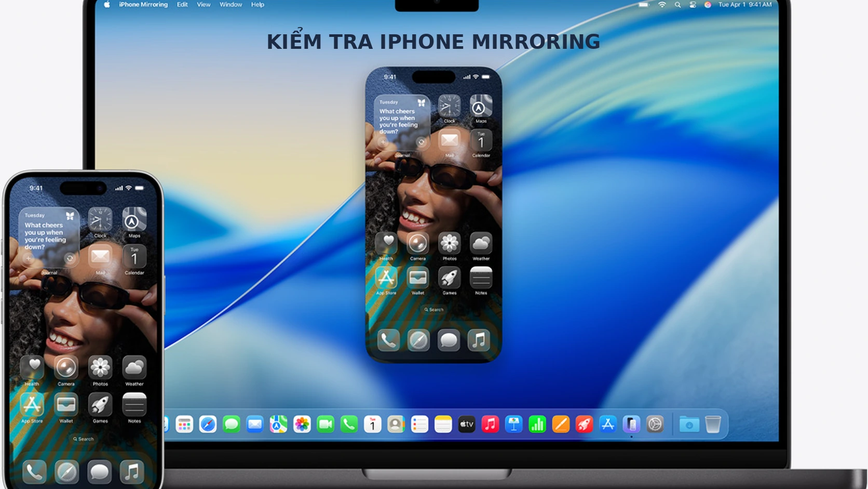The width and height of the screenshot is (868, 489).
Task: Open Mail in the mirrored iPhone window
Action: pos(449,140)
